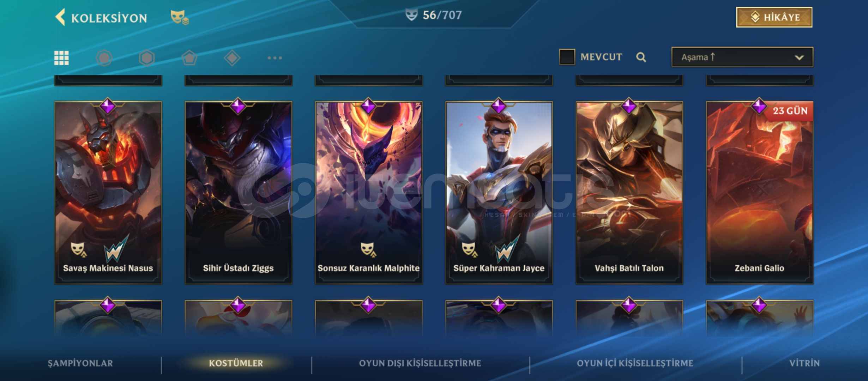The image size is (868, 381).
Task: Select the Zebani Galio 23 GÜN card
Action: [x=760, y=193]
